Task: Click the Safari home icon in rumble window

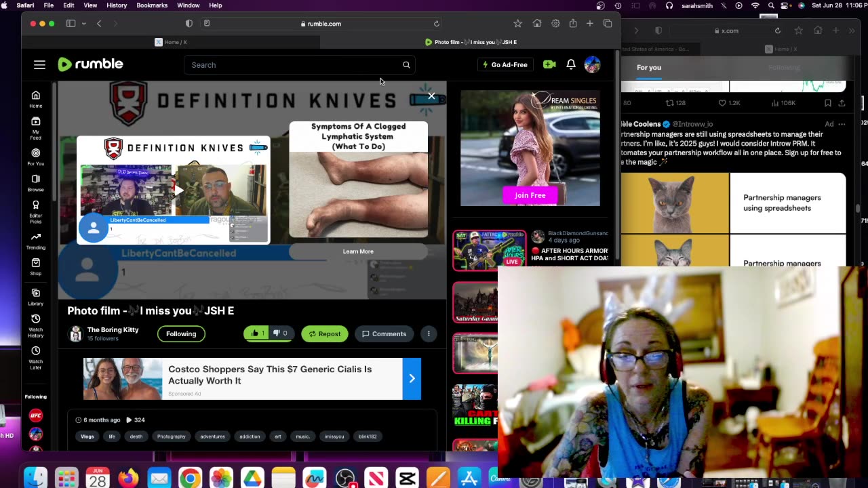Action: (x=537, y=23)
